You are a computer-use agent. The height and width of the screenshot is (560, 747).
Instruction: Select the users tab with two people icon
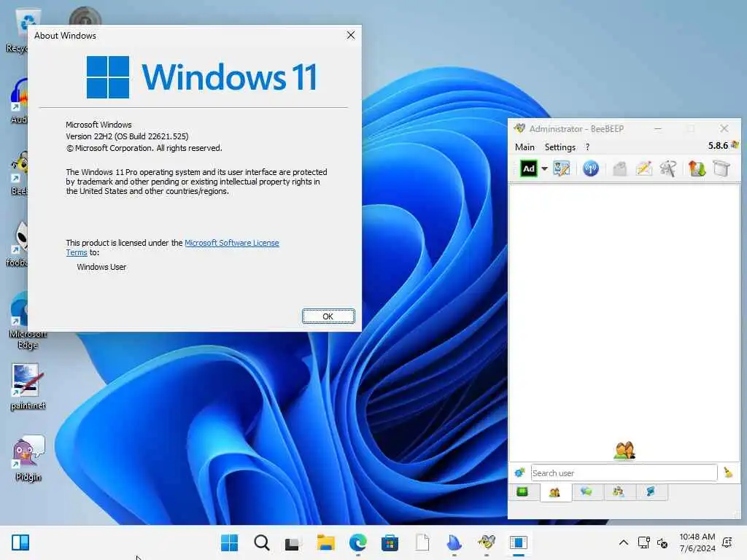click(x=554, y=492)
